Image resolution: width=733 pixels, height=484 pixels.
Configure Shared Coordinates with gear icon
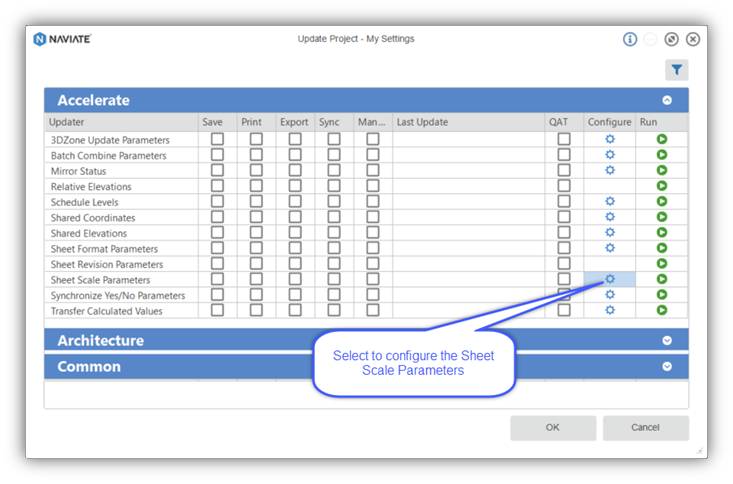[x=610, y=217]
